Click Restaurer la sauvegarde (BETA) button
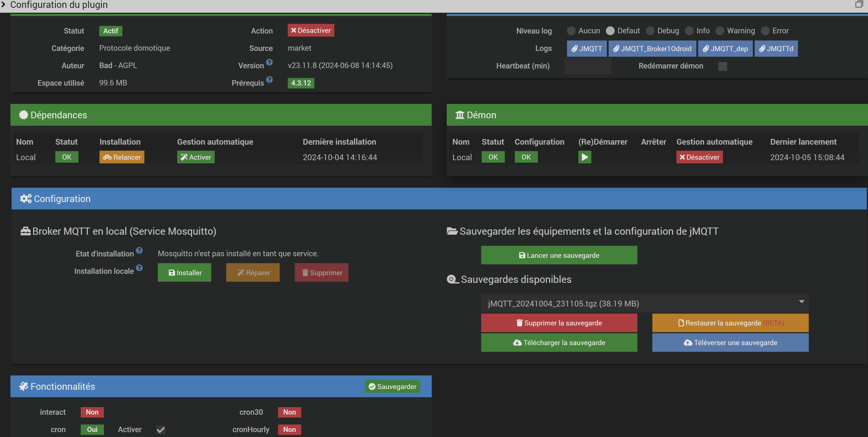868x437 pixels. [730, 323]
